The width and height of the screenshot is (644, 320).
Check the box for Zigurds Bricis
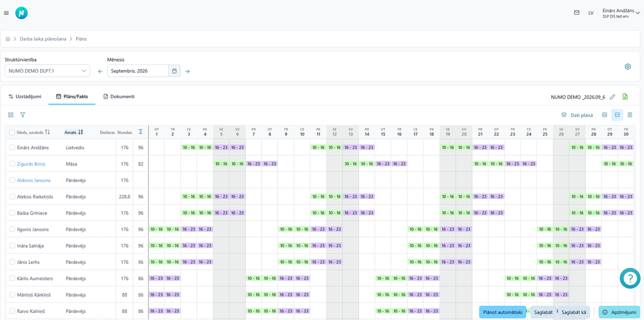pyautogui.click(x=12, y=164)
